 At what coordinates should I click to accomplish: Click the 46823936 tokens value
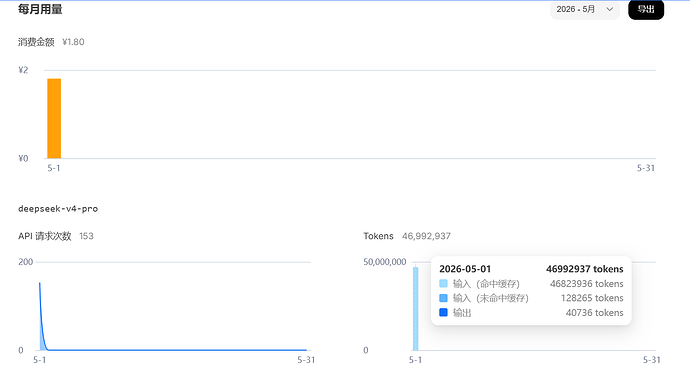pos(587,284)
